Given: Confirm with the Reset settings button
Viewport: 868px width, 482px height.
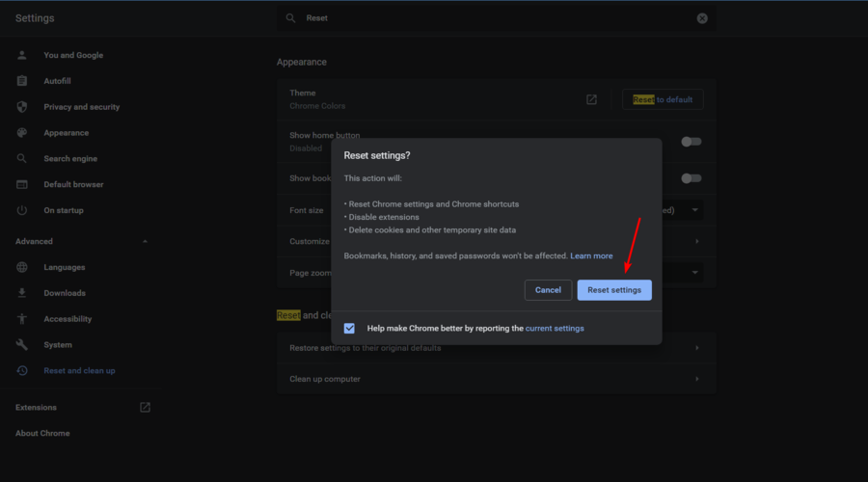Looking at the screenshot, I should [614, 290].
